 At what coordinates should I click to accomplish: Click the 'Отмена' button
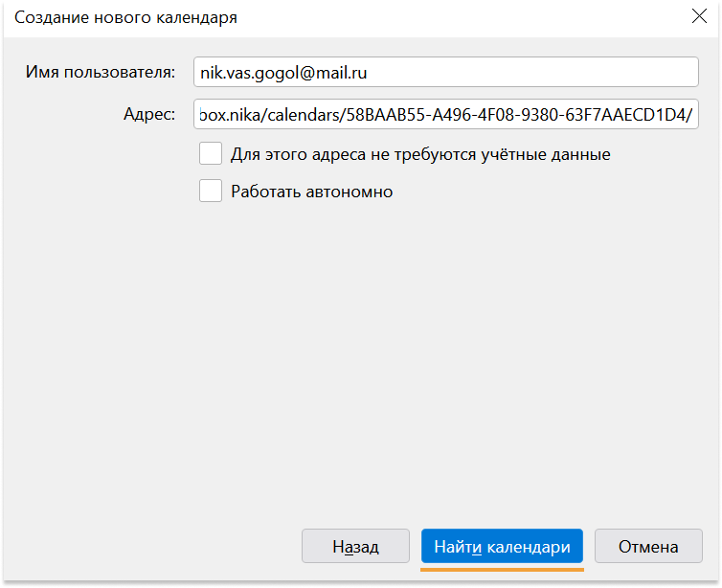pos(648,546)
